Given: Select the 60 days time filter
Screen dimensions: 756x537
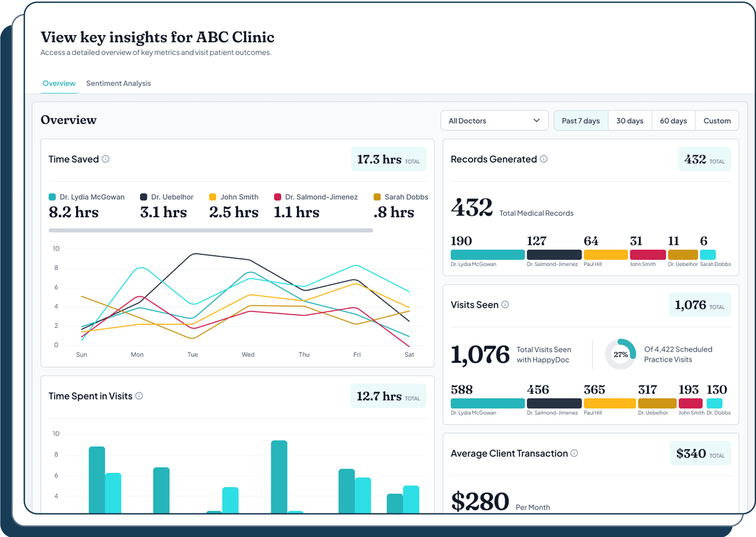Looking at the screenshot, I should pyautogui.click(x=673, y=120).
